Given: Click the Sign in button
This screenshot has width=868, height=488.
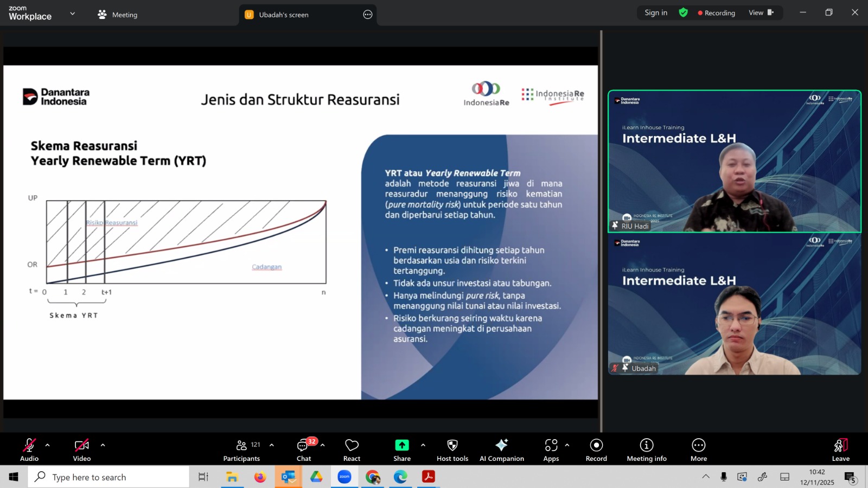Looking at the screenshot, I should point(656,12).
